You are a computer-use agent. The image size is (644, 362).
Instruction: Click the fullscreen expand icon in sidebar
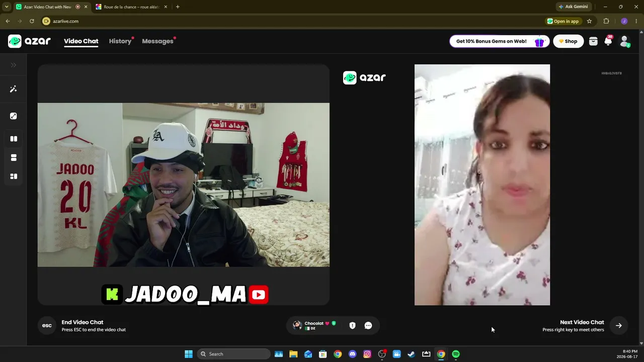pos(14,116)
